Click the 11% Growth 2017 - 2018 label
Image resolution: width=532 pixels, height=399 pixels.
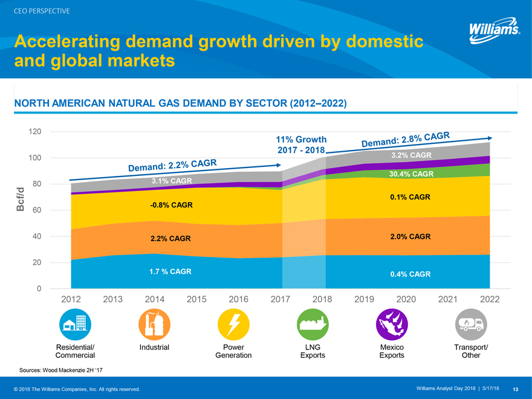[301, 144]
